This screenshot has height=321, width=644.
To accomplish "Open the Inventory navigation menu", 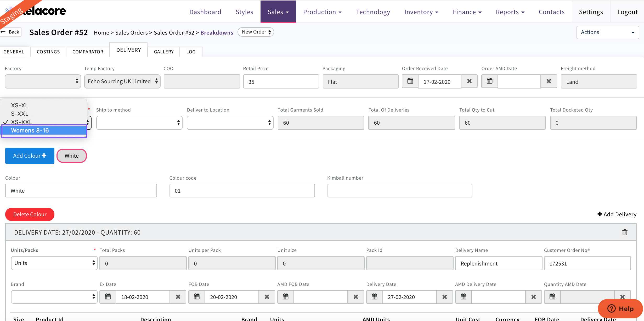I will click(421, 12).
